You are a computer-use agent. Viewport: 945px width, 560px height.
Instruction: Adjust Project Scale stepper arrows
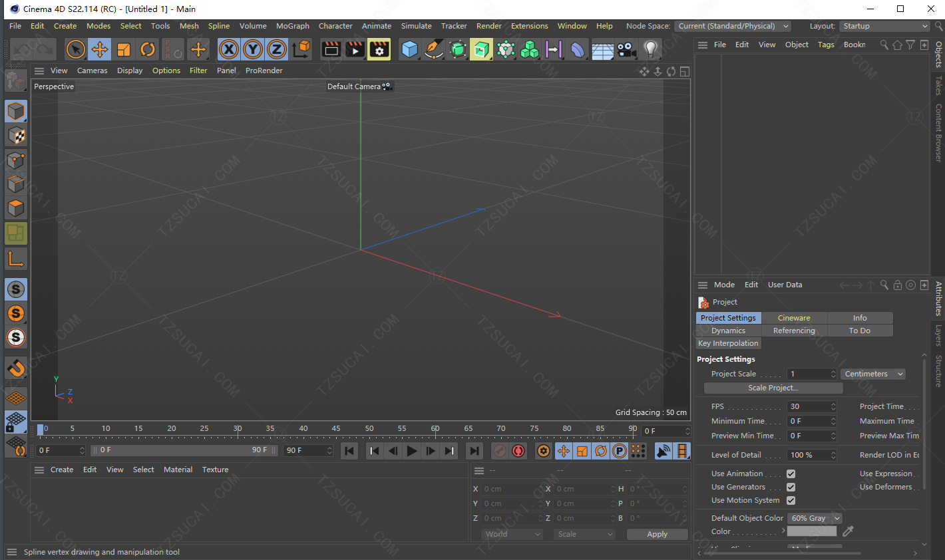(x=833, y=374)
